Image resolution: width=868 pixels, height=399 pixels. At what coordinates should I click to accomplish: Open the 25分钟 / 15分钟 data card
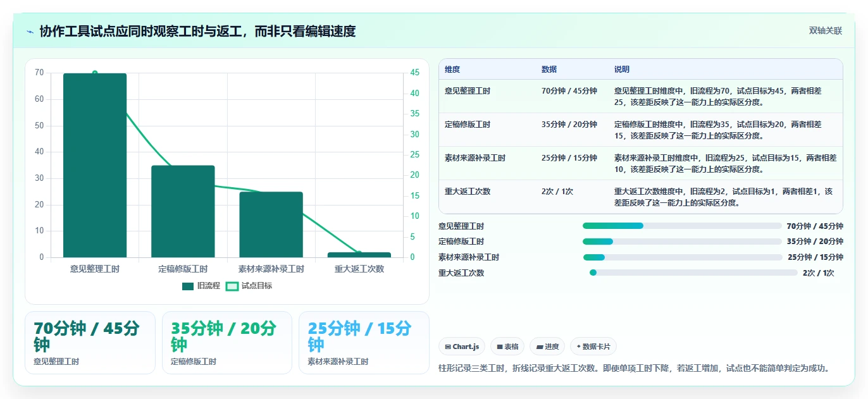(364, 343)
